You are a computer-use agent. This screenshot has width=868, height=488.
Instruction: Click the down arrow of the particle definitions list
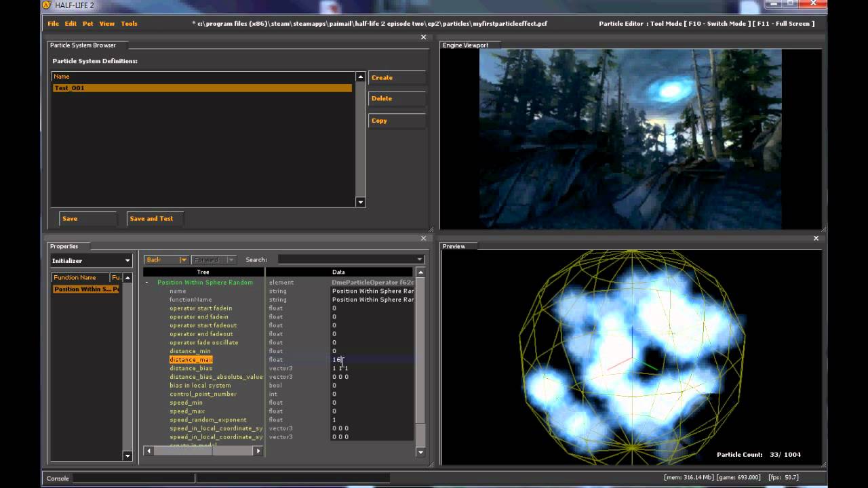coord(360,202)
